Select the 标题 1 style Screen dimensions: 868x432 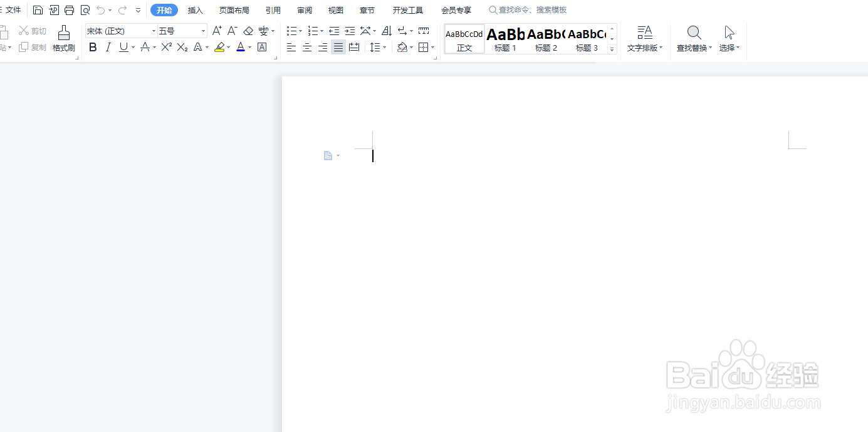click(x=505, y=39)
